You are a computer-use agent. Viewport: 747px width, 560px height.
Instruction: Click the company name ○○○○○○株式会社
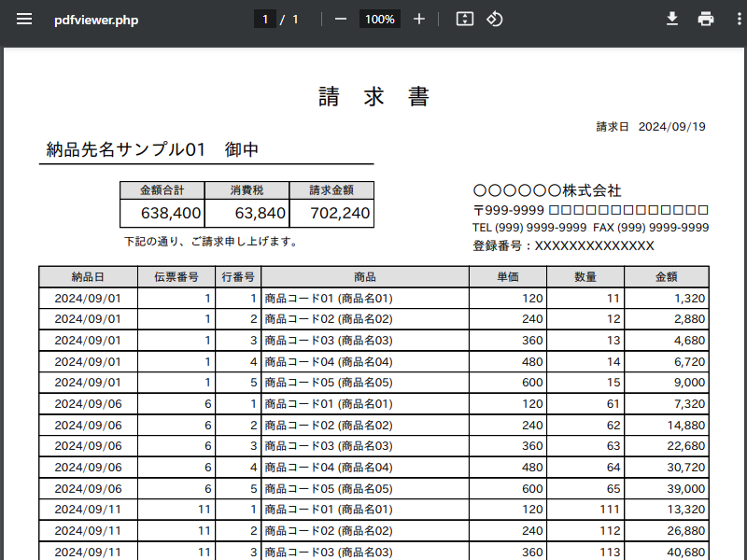point(547,190)
